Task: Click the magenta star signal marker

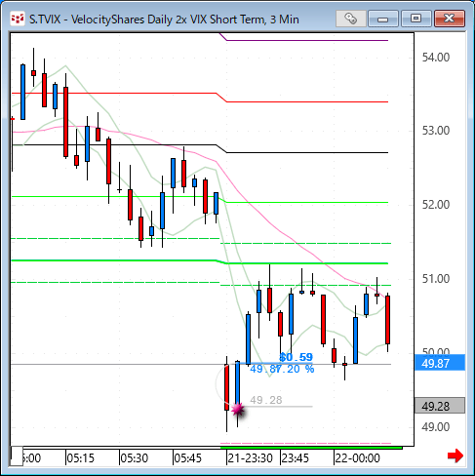Action: (238, 410)
